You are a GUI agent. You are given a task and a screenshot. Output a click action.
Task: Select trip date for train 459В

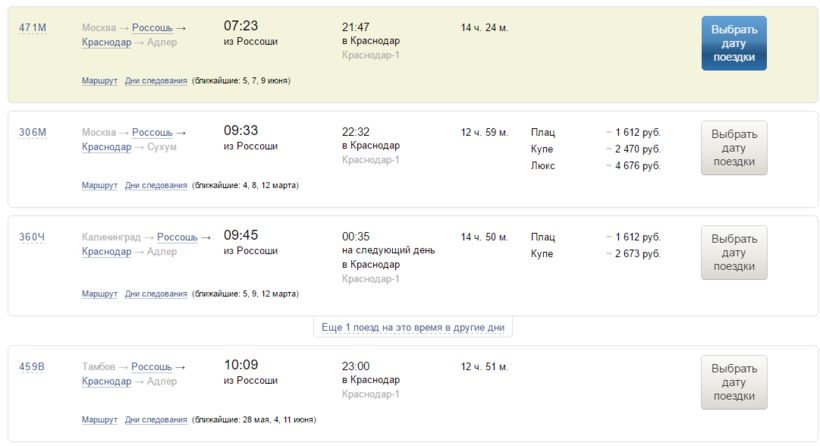734,382
